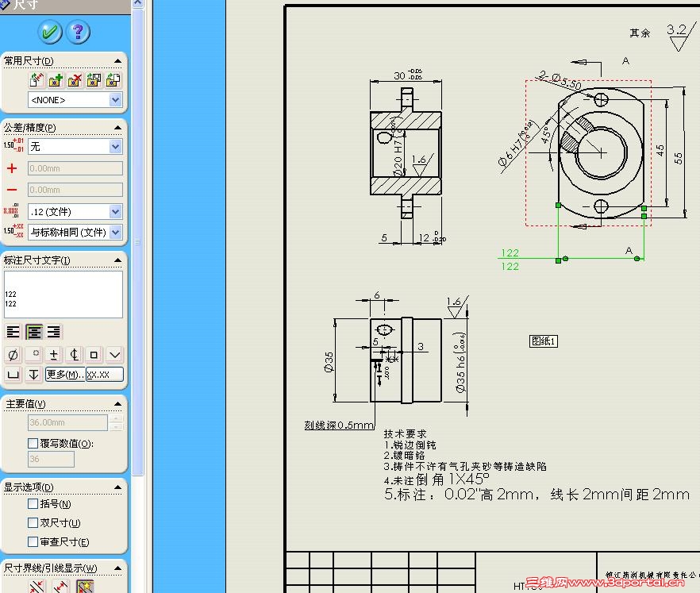Select the smart arrows leader display icon
This screenshot has height=593, width=700.
[x=85, y=587]
